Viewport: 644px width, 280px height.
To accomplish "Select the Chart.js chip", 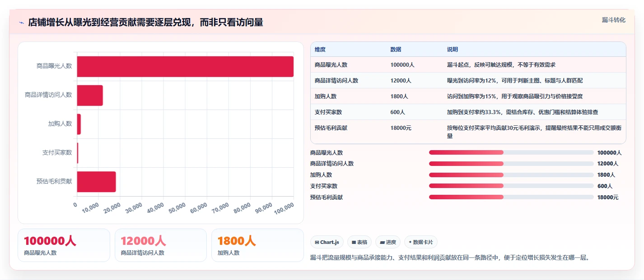I will (327, 242).
